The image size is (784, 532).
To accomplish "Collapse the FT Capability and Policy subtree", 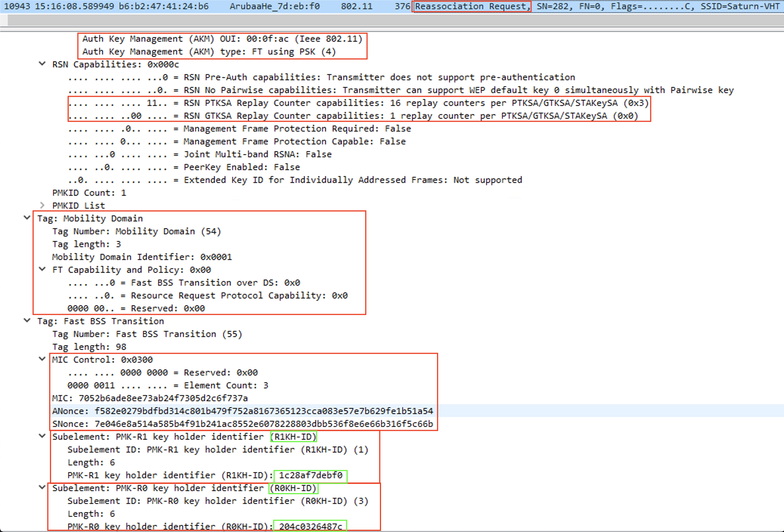I will point(42,269).
